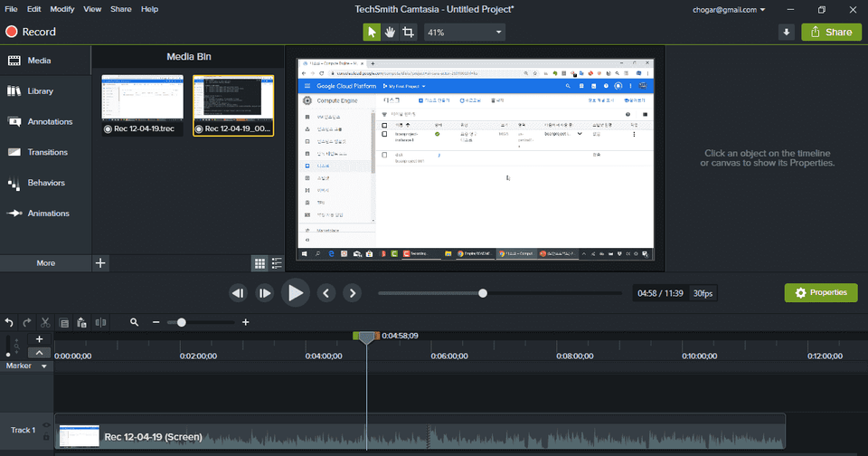Click the plus to import media
Viewport: 868px width, 456px height.
[x=100, y=263]
